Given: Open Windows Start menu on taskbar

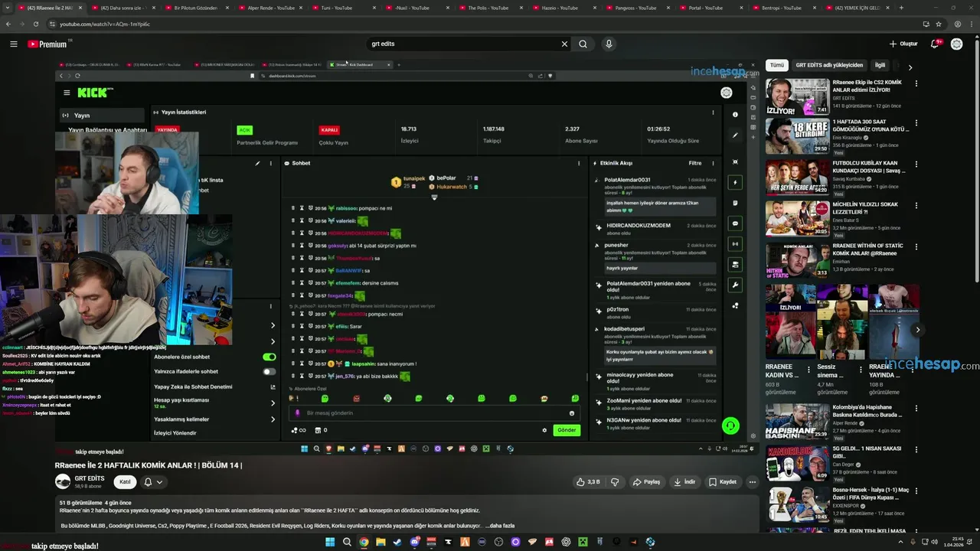Looking at the screenshot, I should coord(330,542).
